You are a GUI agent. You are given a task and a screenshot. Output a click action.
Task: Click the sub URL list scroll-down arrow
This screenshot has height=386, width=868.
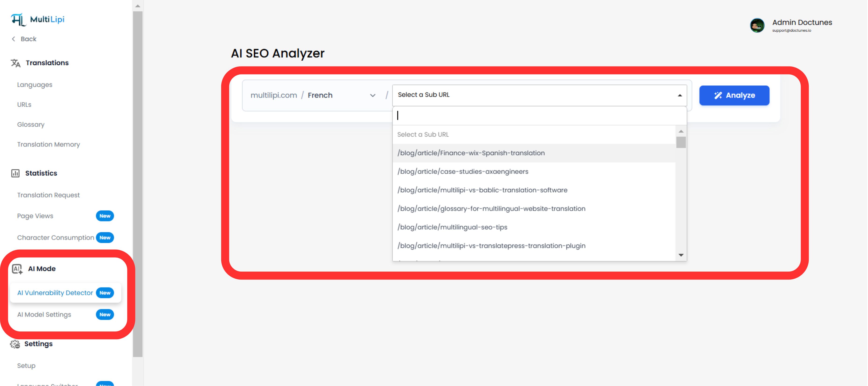pos(681,255)
